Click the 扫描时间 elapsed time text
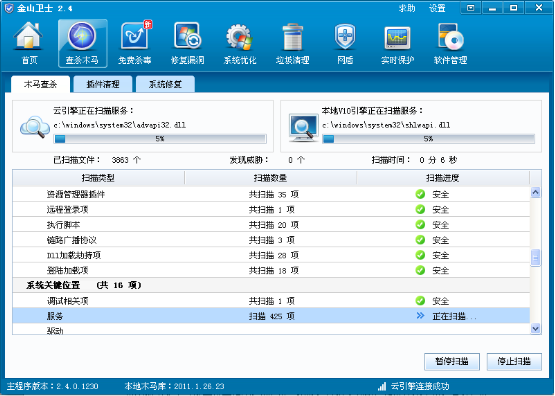 (414, 160)
